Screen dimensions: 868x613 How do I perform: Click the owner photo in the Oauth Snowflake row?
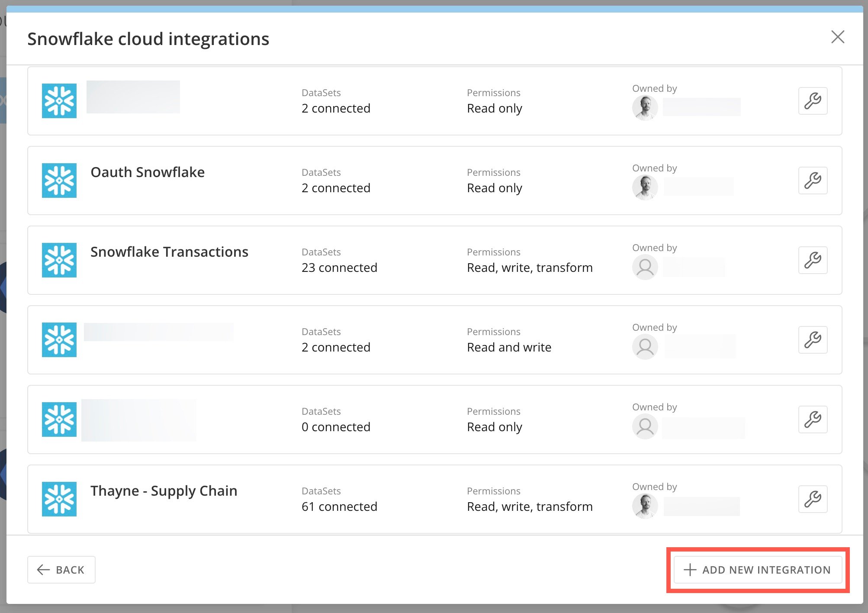645,187
